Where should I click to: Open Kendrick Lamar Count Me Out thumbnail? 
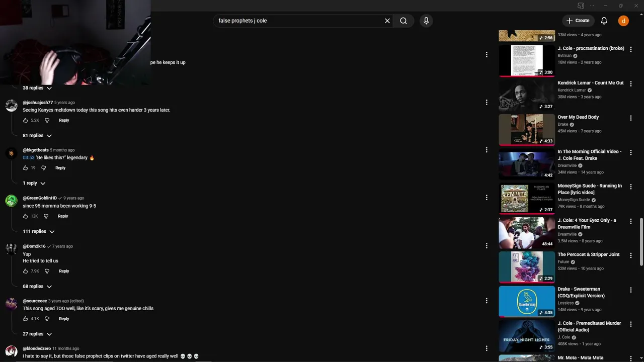coord(526,95)
